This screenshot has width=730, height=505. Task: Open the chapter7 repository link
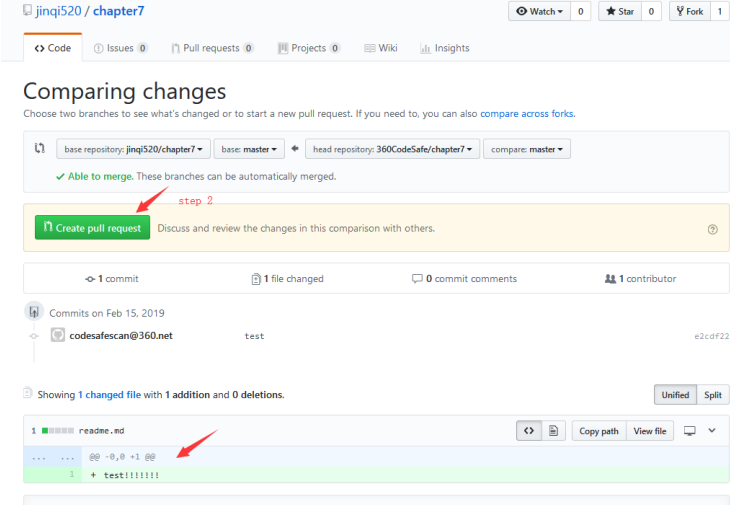[x=119, y=11]
